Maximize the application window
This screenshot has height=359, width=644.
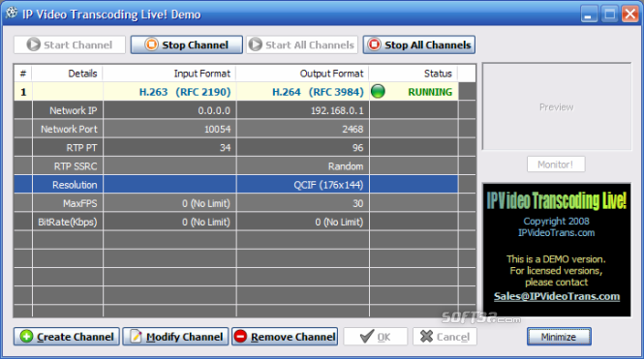(x=609, y=14)
